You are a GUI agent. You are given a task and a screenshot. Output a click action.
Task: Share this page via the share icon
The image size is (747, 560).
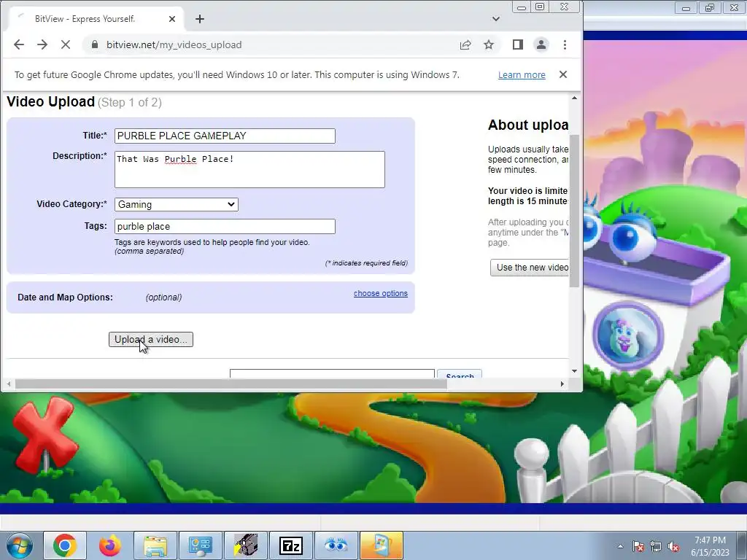[x=465, y=44]
